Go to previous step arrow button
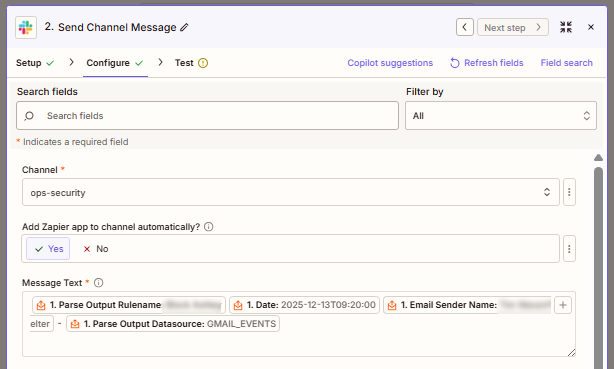 tap(465, 27)
